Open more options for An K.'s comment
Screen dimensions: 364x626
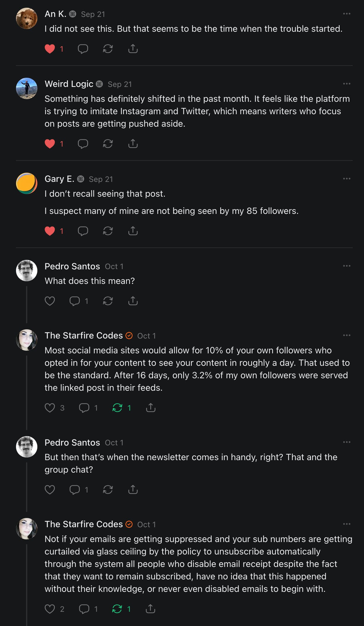point(347,14)
